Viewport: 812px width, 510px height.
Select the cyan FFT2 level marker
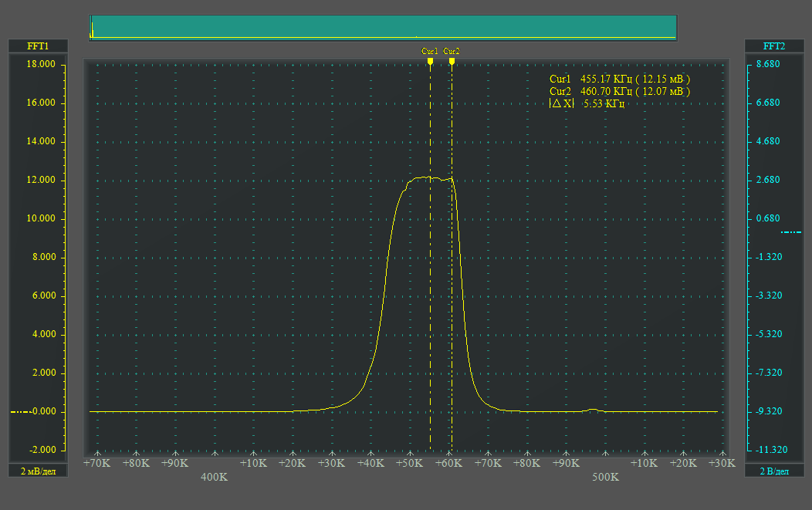790,232
